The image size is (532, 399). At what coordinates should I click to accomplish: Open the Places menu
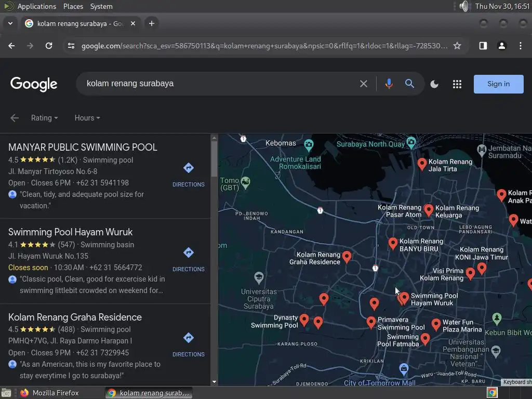73,6
